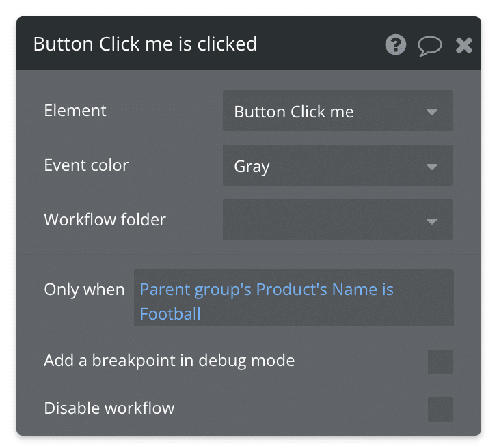Image resolution: width=499 pixels, height=448 pixels.
Task: Click the Disable workflow label text
Action: tap(109, 408)
